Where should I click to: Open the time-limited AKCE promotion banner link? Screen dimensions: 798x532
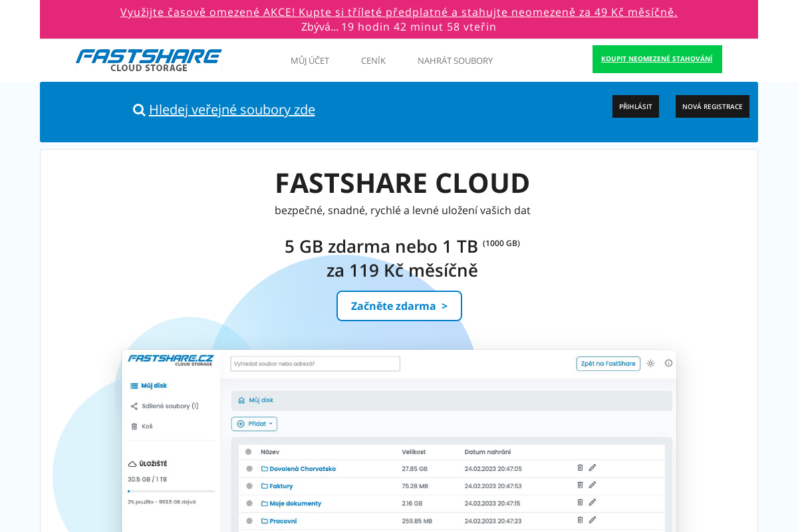[399, 12]
